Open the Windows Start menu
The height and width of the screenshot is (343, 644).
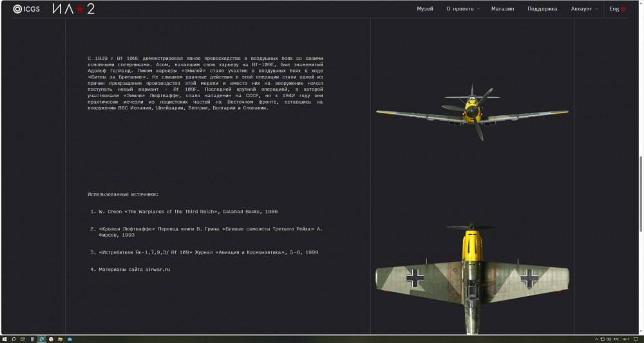coord(5,339)
